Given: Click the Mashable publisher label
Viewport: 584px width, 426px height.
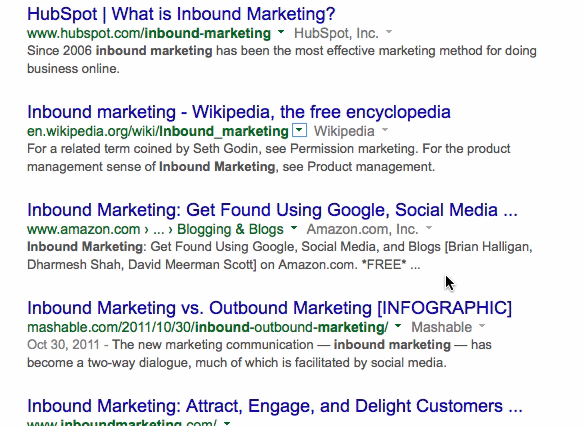Looking at the screenshot, I should 441,327.
